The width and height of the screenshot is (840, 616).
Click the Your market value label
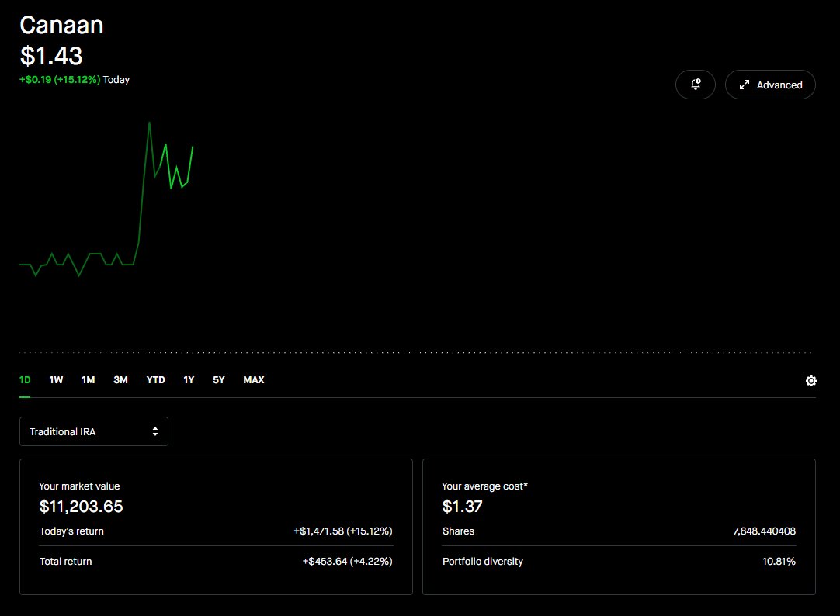[79, 486]
